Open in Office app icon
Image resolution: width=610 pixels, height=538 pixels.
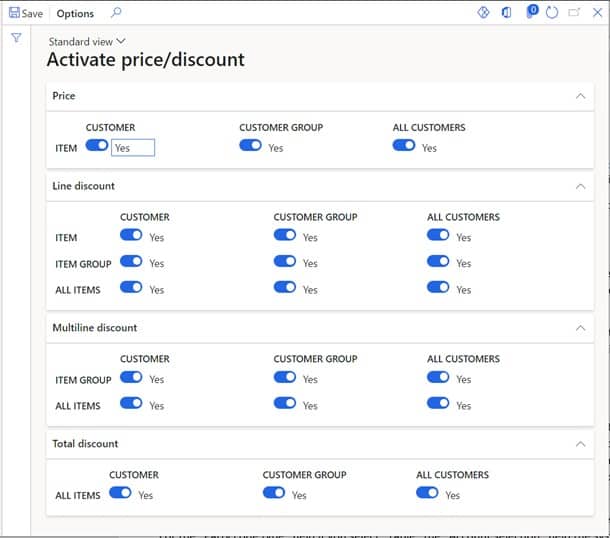507,13
